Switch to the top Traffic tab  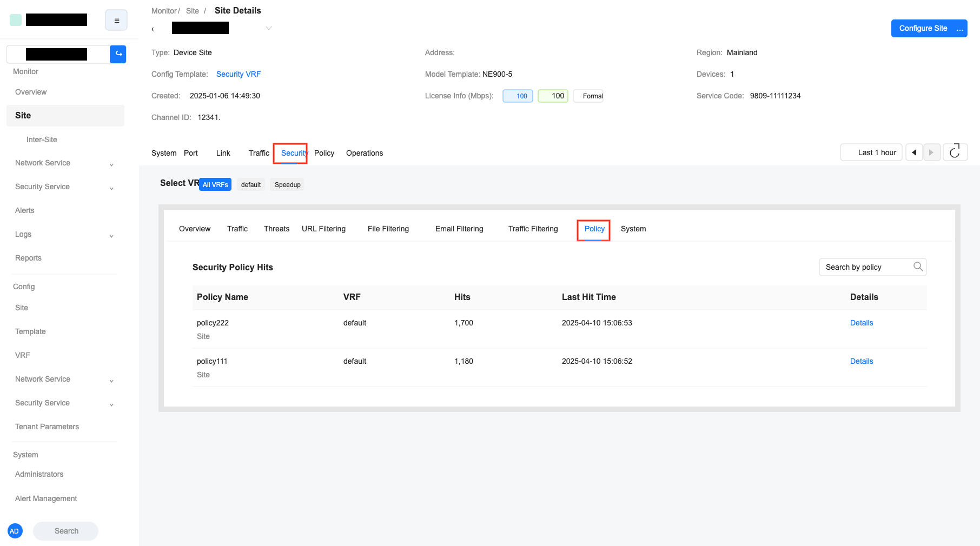pyautogui.click(x=259, y=153)
